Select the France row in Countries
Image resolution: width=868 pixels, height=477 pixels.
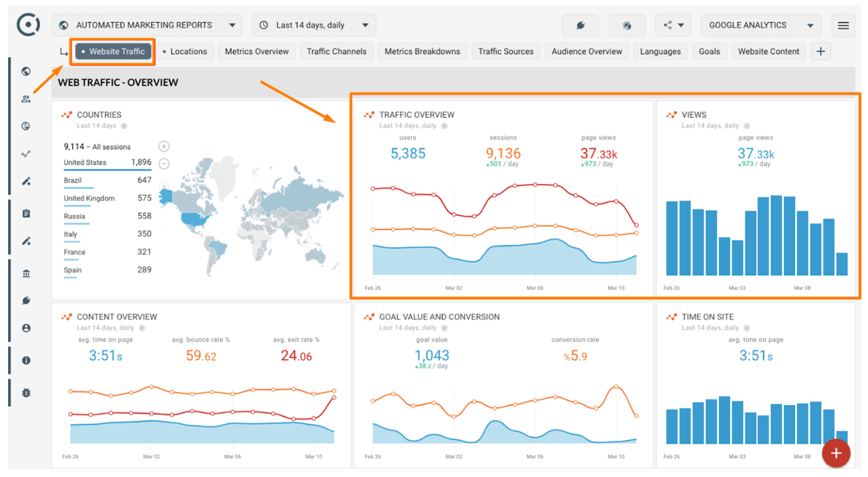108,252
